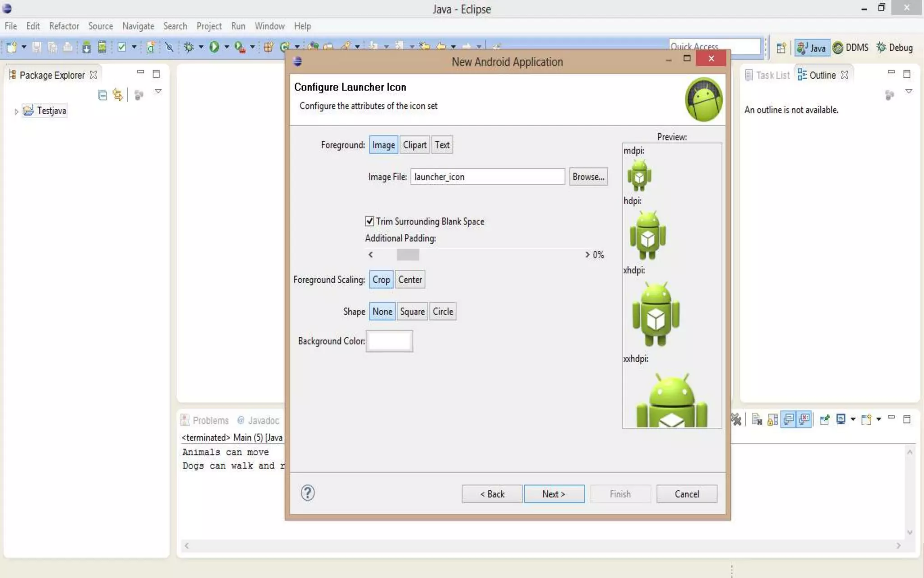Click the New wizard toolbar icon
Image resolution: width=924 pixels, height=578 pixels.
(11, 47)
